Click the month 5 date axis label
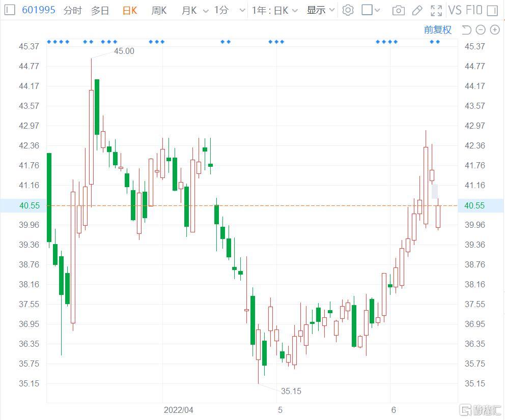Image resolution: width=505 pixels, height=420 pixels. [x=280, y=410]
